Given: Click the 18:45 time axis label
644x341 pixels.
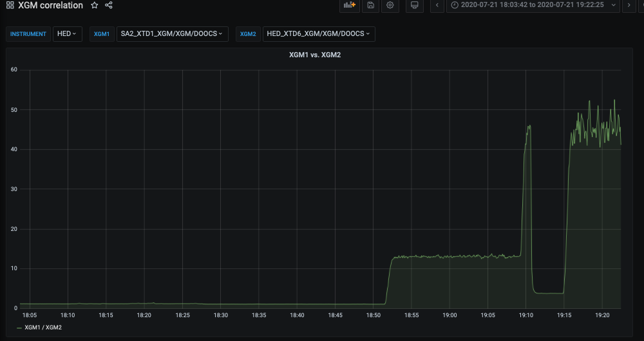Looking at the screenshot, I should pyautogui.click(x=335, y=315).
